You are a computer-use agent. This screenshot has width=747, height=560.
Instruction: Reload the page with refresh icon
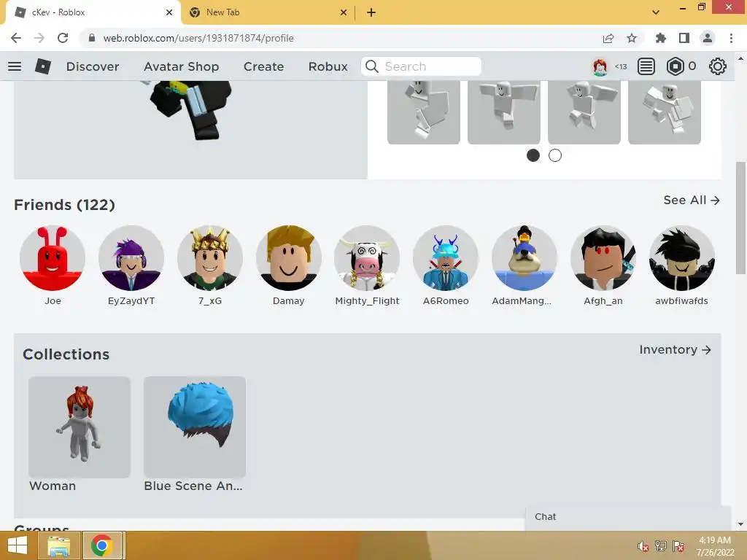pyautogui.click(x=63, y=38)
